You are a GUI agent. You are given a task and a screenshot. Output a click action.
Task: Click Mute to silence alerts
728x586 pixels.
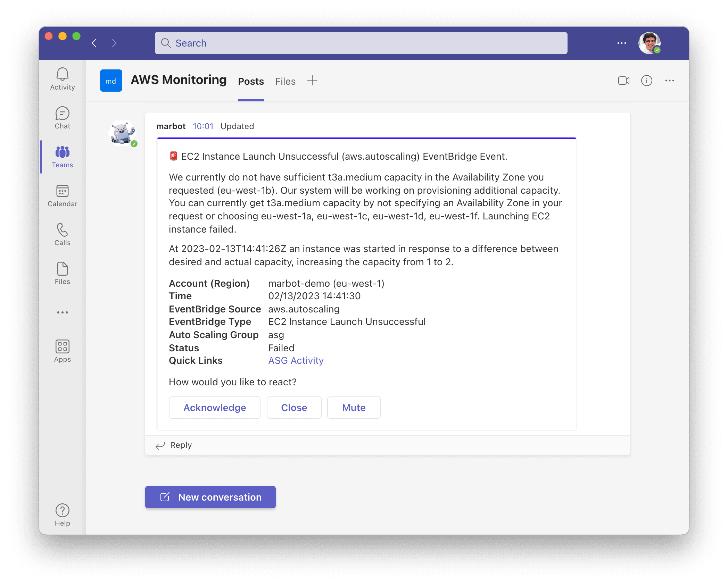353,408
